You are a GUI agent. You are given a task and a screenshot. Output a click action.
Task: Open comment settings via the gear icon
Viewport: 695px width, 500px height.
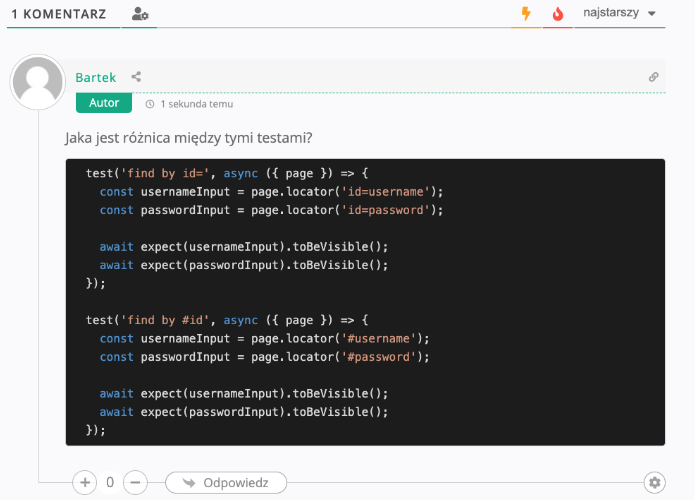655,482
